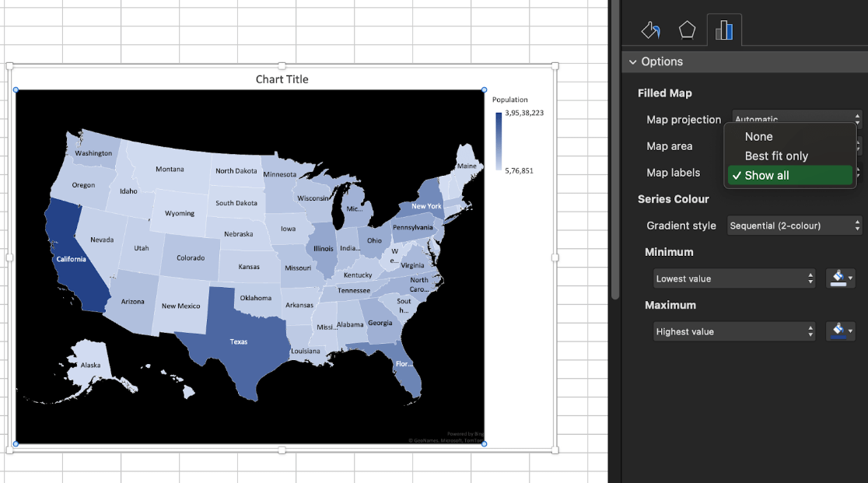868x483 pixels.
Task: Click the Oregon state label
Action: tap(83, 185)
